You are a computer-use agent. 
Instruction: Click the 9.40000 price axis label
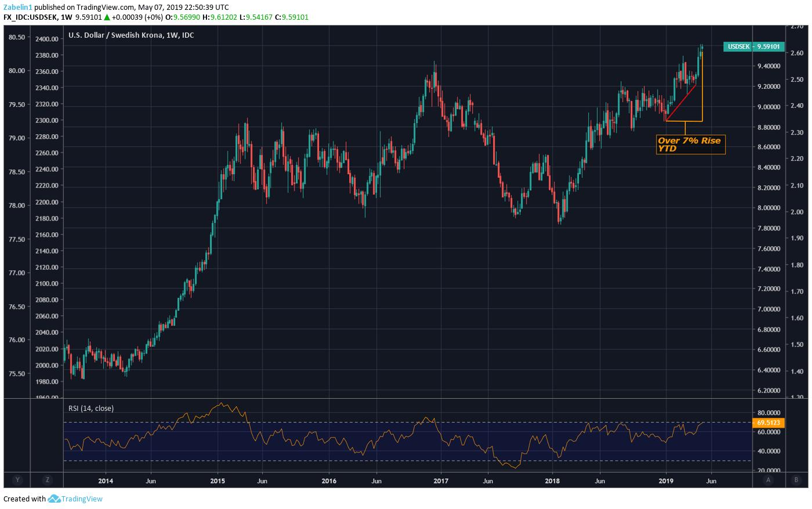point(768,66)
